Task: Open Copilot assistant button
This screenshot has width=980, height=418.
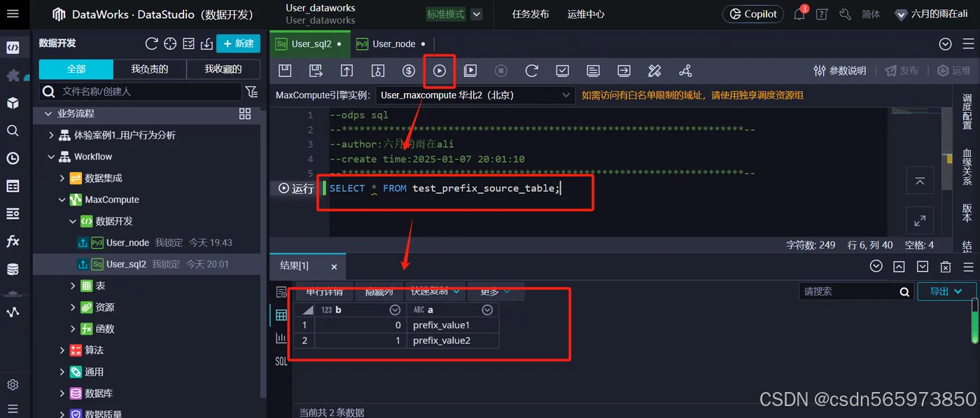Action: [x=752, y=14]
